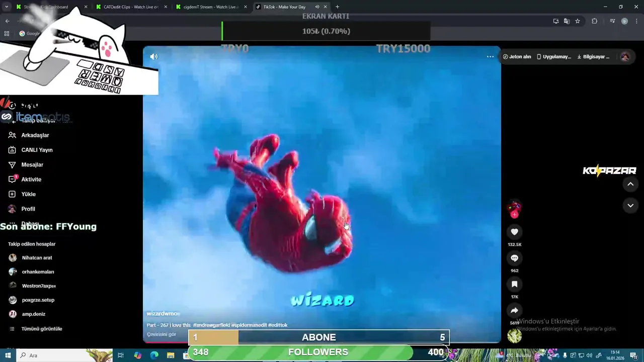Screen dimensions: 644x362
Task: Close the TikTok browser tab
Action: [x=326, y=7]
